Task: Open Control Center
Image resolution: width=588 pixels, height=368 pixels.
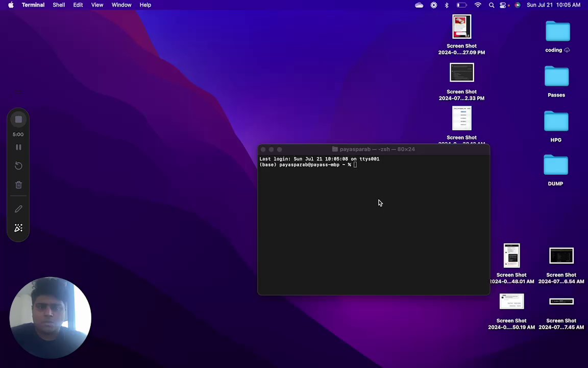Action: point(503,5)
